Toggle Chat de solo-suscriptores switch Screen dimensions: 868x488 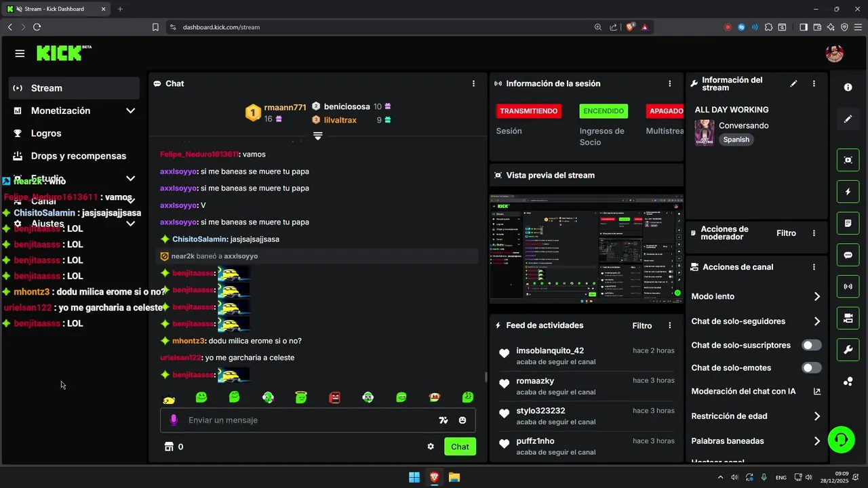pyautogui.click(x=812, y=345)
